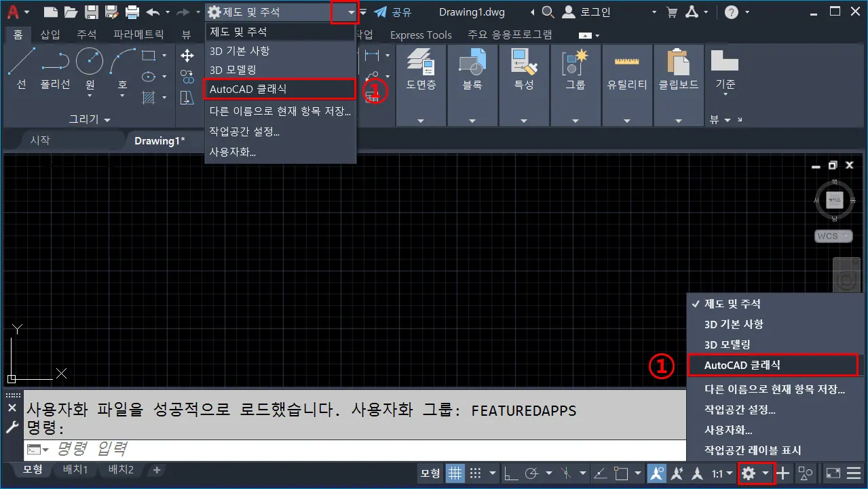Click the Help question mark icon
This screenshot has width=868, height=489.
click(732, 12)
